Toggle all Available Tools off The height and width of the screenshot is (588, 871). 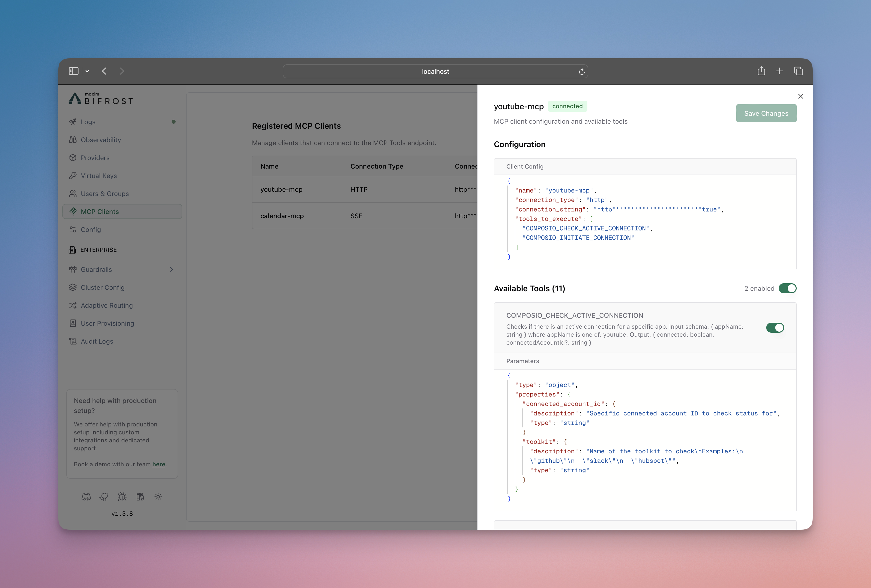[787, 288]
